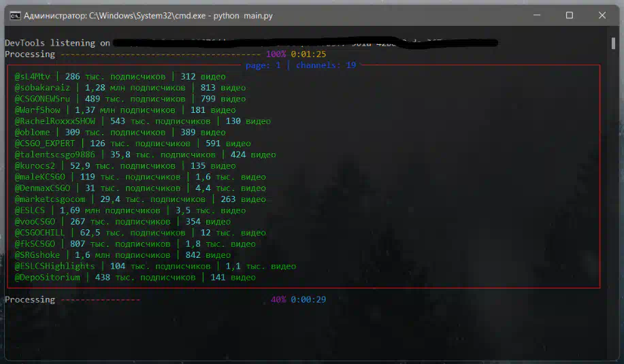Click '4,4 тыс. видео' in the @DenmaxCSGO row
This screenshot has width=624, height=364.
pos(231,188)
